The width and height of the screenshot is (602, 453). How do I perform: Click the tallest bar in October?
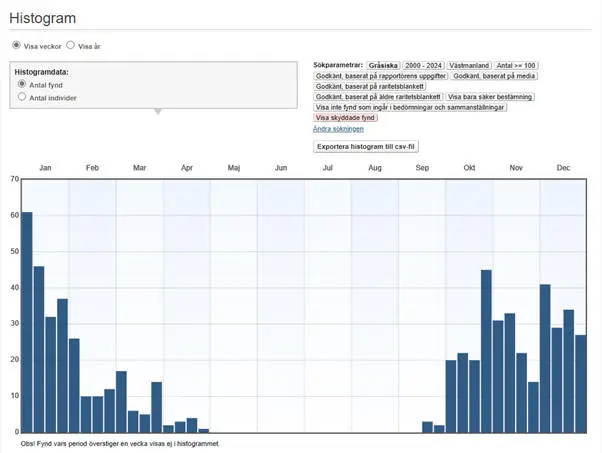[486, 351]
